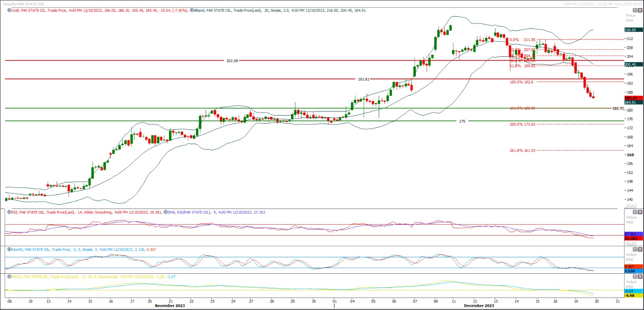644x310 pixels.
Task: Maximize the MACD indicator pane
Action: (635, 277)
